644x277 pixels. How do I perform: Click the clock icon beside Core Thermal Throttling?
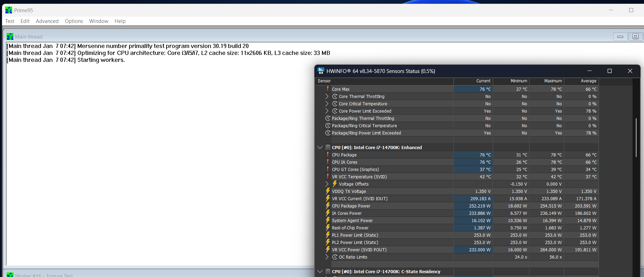pyautogui.click(x=335, y=96)
